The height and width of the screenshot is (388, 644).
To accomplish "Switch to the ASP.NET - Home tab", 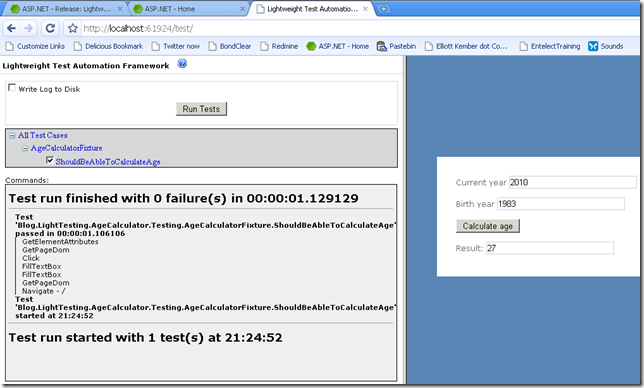I will coord(189,9).
